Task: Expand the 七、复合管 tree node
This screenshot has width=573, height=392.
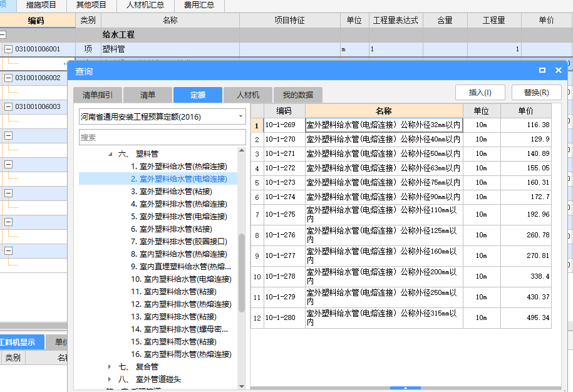Action: point(110,366)
